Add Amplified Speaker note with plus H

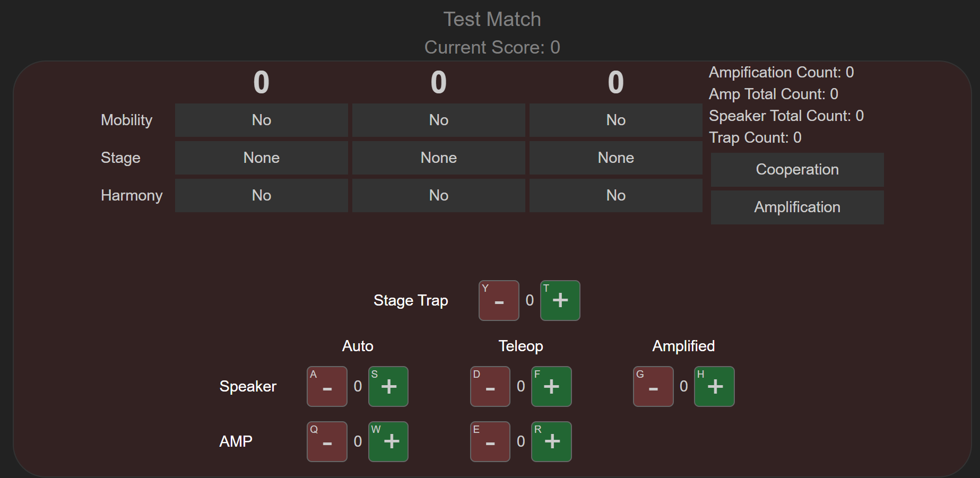[x=714, y=386]
